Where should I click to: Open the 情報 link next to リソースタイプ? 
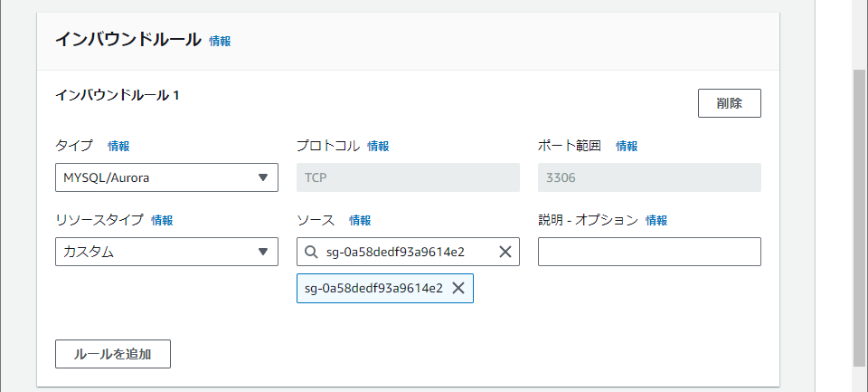click(x=162, y=221)
